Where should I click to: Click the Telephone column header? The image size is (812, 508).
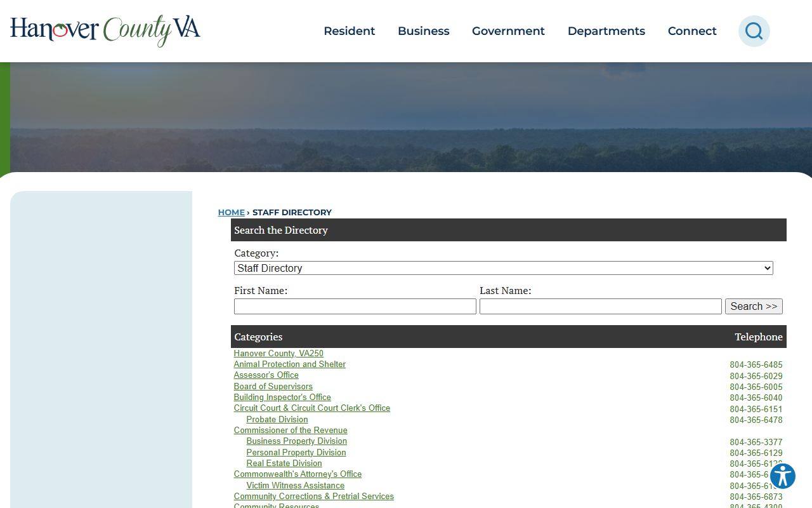point(759,337)
